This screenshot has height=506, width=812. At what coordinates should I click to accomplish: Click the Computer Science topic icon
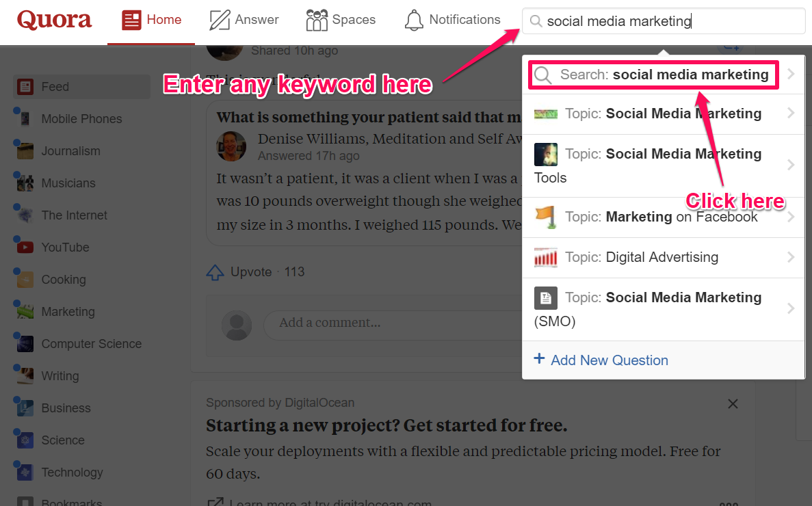click(x=25, y=343)
